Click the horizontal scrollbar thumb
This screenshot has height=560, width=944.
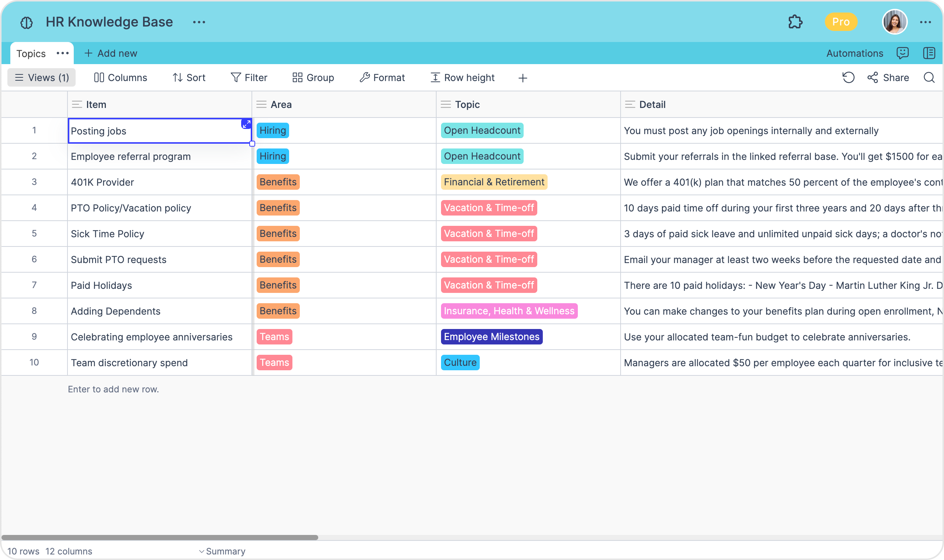[x=160, y=538]
